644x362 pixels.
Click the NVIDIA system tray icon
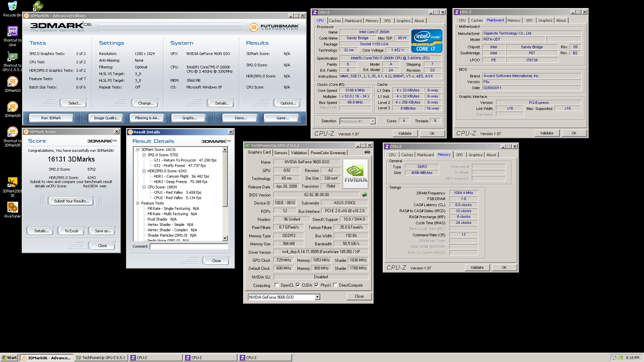621,358
